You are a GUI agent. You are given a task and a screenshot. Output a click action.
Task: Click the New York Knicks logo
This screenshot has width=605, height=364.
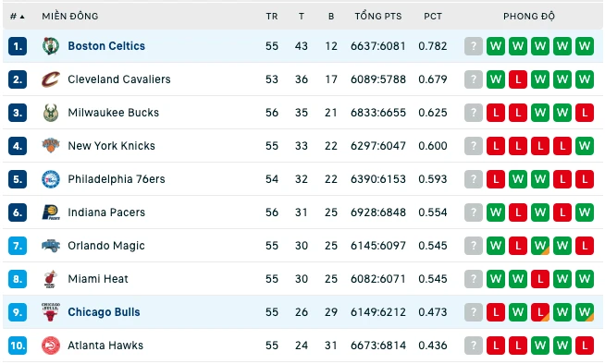[51, 146]
